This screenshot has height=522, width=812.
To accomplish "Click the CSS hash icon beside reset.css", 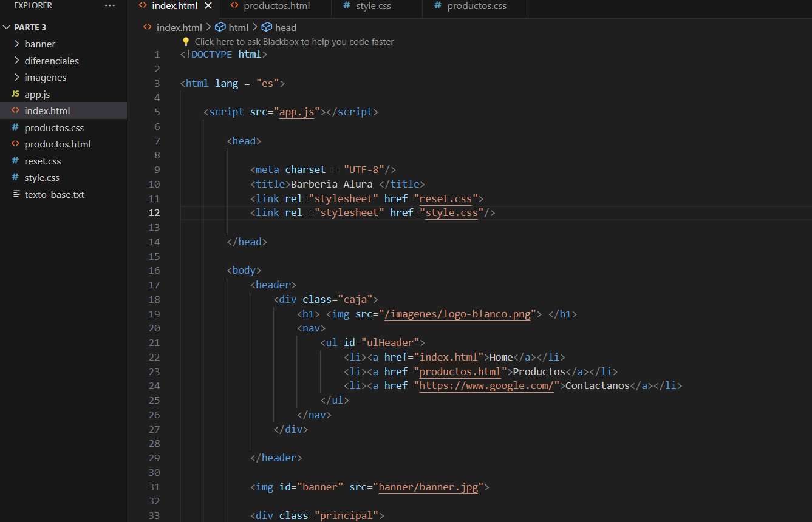I will point(16,161).
